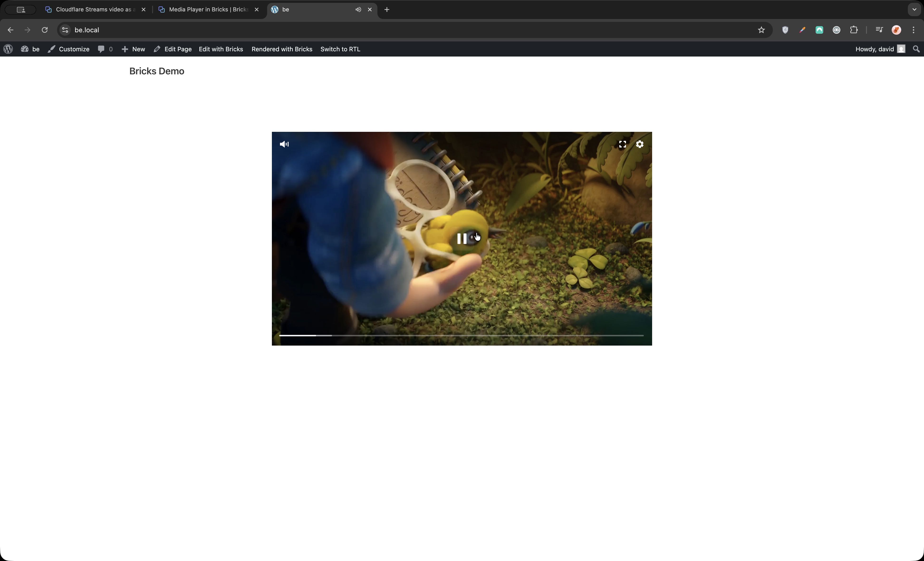Reload the current page

click(x=45, y=30)
